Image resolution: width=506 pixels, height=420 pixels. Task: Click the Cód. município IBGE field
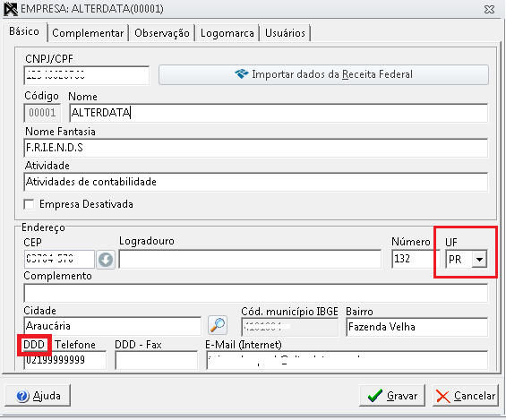coord(290,327)
